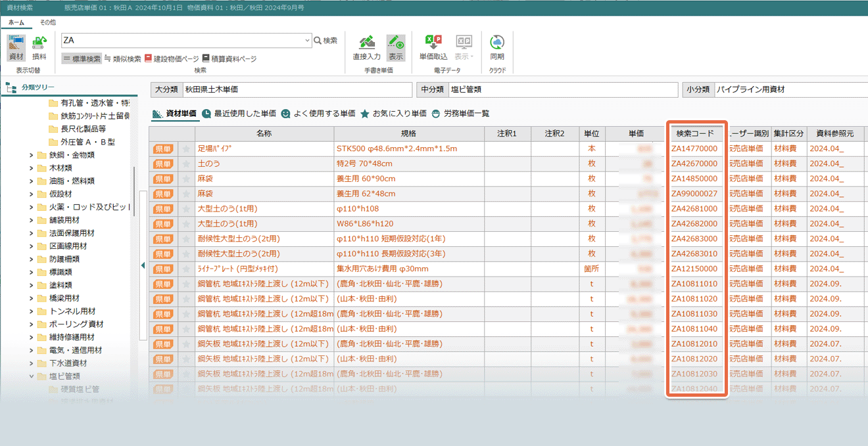Click the 検索 magnifier button
This screenshot has width=868, height=446.
pos(325,41)
